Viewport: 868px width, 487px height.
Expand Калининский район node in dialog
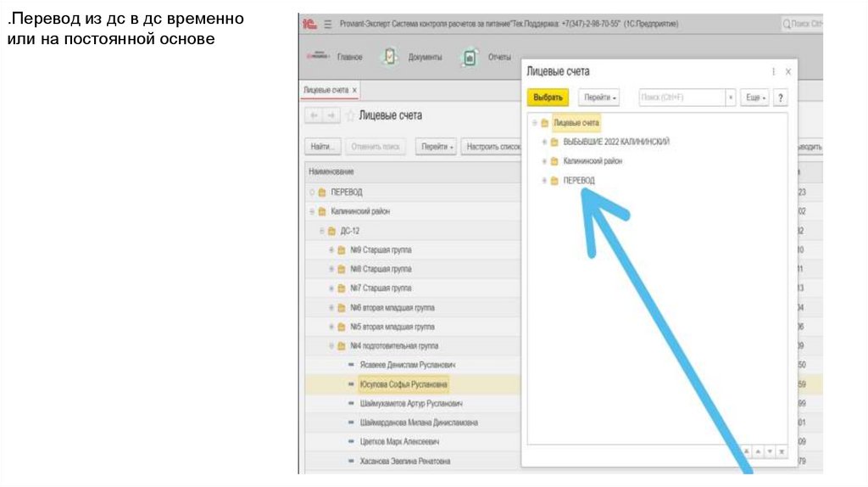[x=544, y=161]
